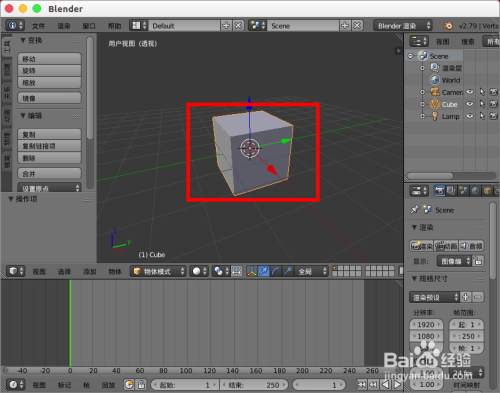The image size is (500, 393).
Task: Open the pivot point selector
Action: click(221, 271)
